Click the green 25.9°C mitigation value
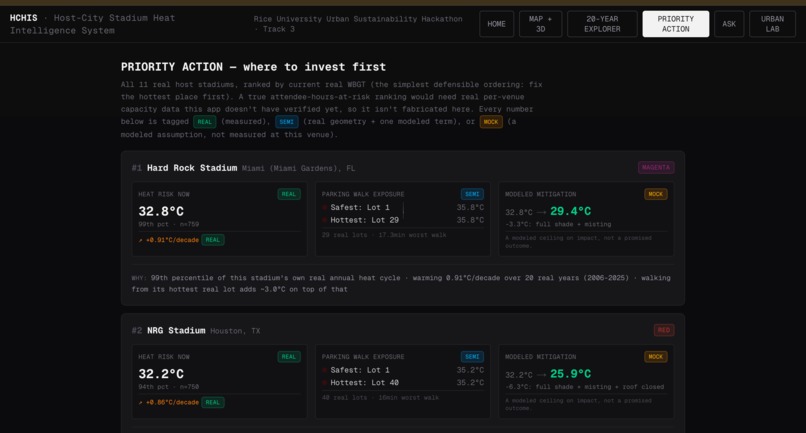 pyautogui.click(x=571, y=374)
